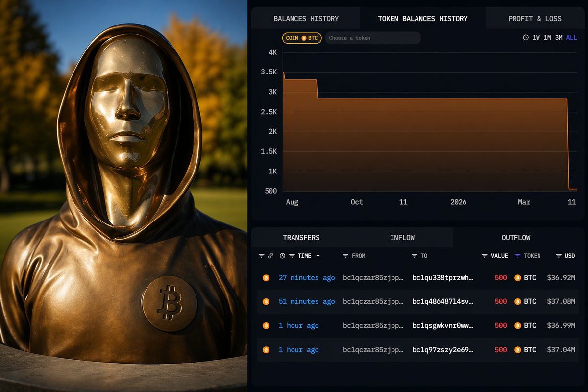This screenshot has height=392, width=588.
Task: Click the $37.04M USD value
Action: click(x=561, y=350)
